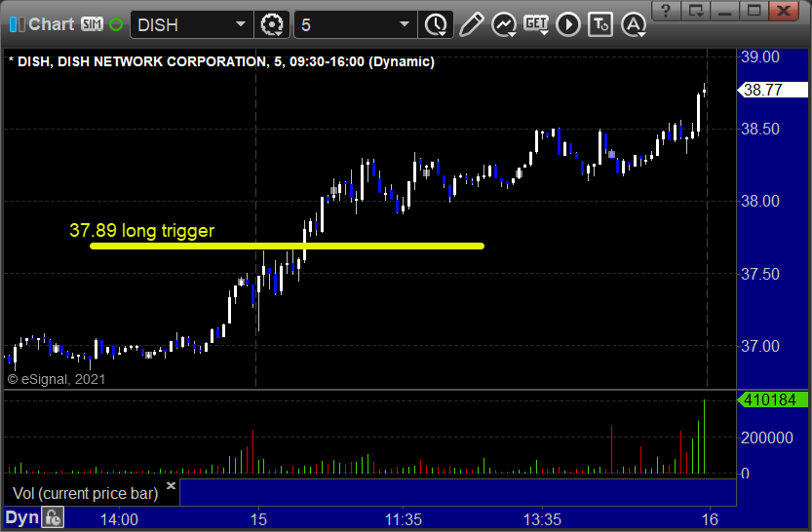812x532 pixels.
Task: Click the formula fc icon beside Dyn
Action: pos(53,517)
